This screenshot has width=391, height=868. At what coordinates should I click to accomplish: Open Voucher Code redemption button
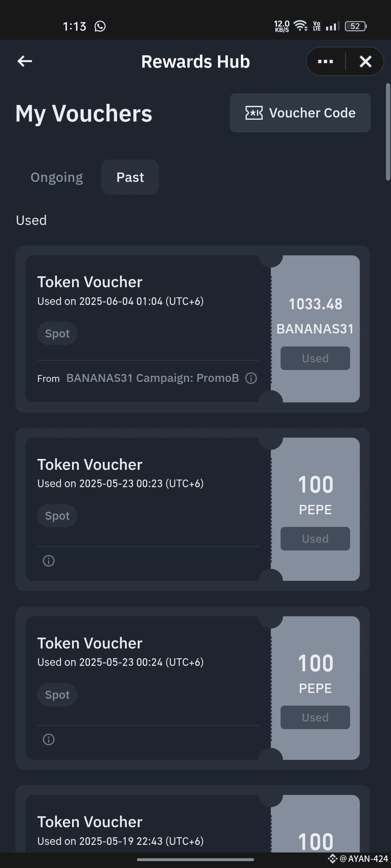point(300,113)
